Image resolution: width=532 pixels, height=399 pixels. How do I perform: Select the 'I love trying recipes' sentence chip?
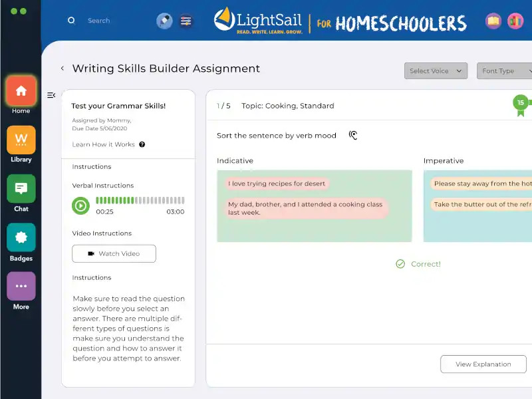(276, 184)
